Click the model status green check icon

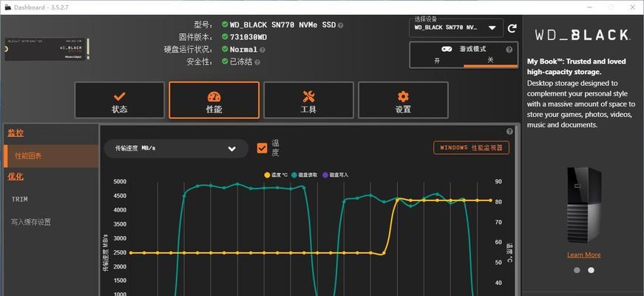pyautogui.click(x=225, y=24)
